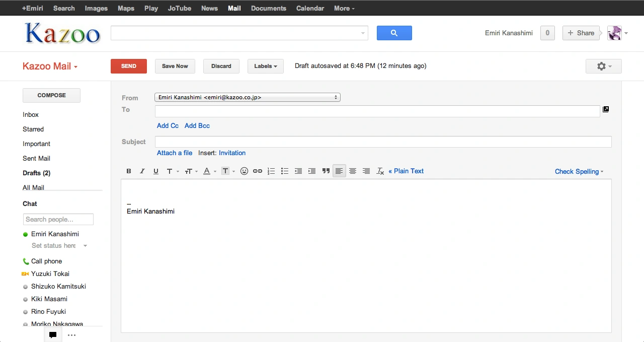Image resolution: width=644 pixels, height=342 pixels.
Task: Open the Check Spelling dropdown
Action: pyautogui.click(x=579, y=172)
